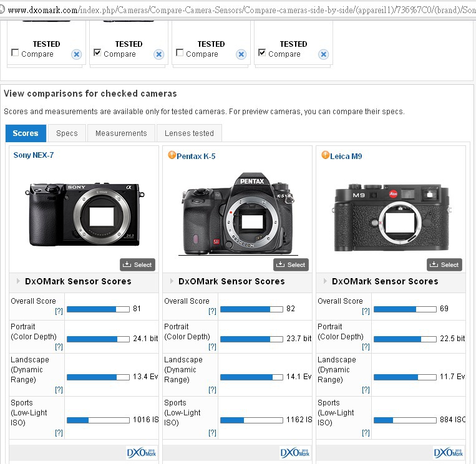476x464 pixels.
Task: Open the Specs tab
Action: pyautogui.click(x=67, y=133)
